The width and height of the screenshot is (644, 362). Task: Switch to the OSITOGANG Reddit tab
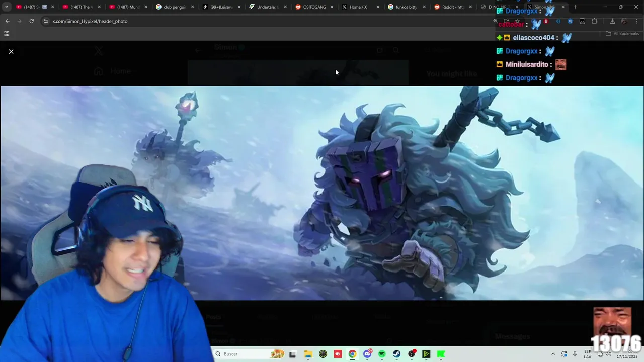point(314,7)
